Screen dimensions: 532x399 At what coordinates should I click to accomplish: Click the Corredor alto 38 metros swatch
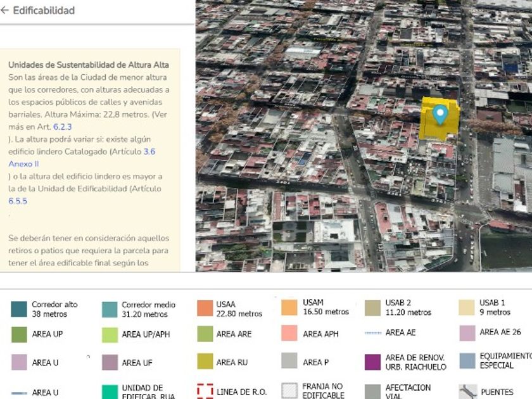[x=19, y=309]
